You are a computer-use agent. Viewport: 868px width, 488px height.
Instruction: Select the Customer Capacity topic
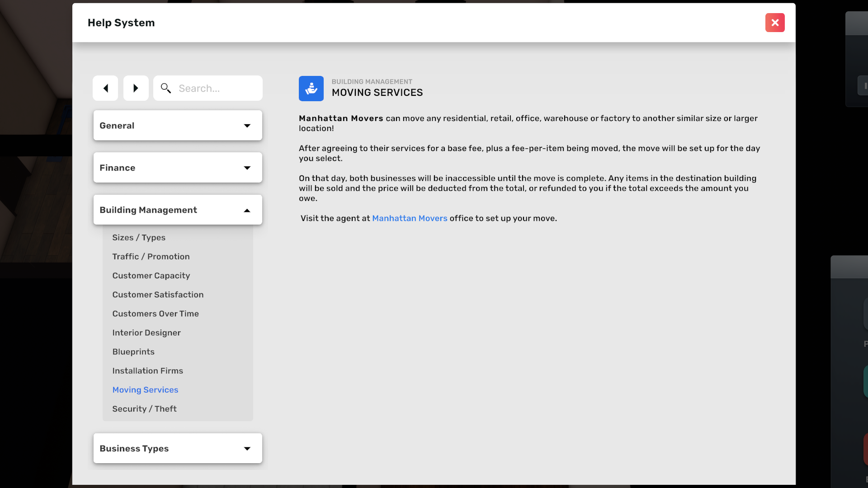[151, 276]
